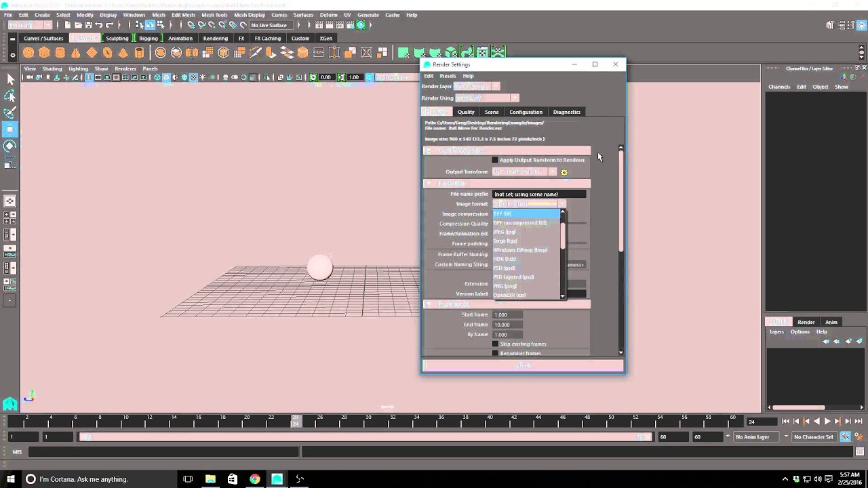Select the polygon sphere shelf icon
The width and height of the screenshot is (868, 488).
28,52
